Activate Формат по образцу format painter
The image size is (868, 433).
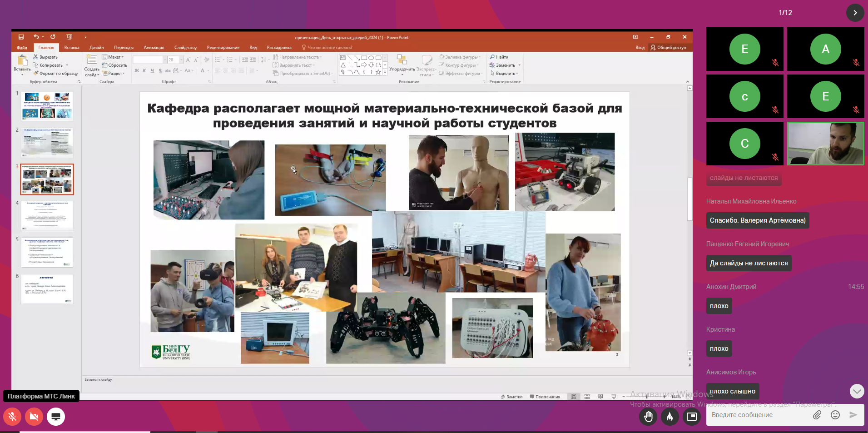[x=55, y=74]
